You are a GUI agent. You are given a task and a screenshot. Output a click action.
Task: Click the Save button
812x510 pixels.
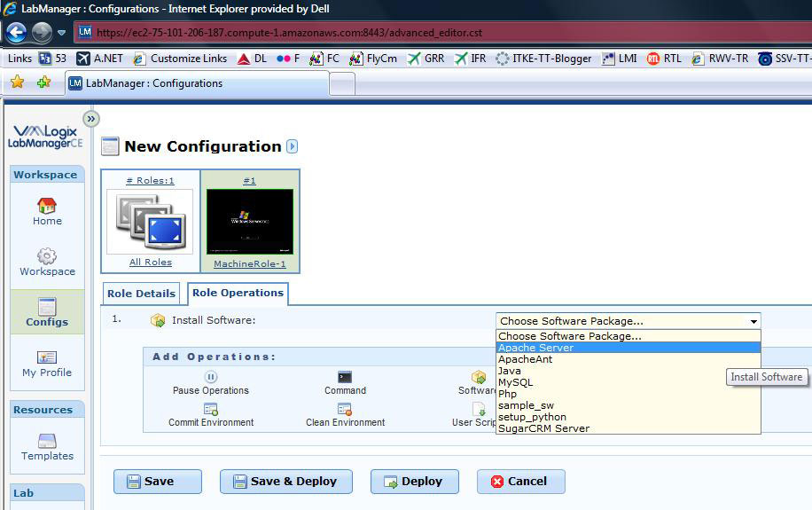pyautogui.click(x=158, y=482)
